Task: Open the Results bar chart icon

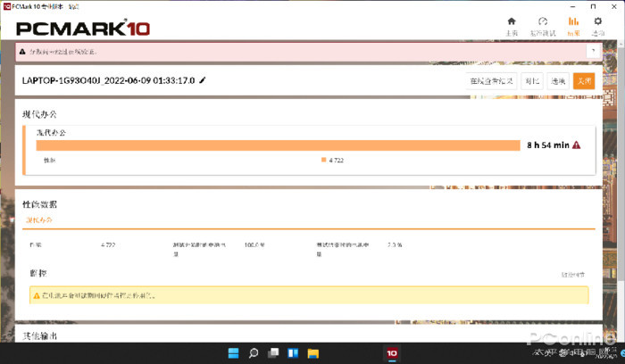Action: [x=573, y=25]
